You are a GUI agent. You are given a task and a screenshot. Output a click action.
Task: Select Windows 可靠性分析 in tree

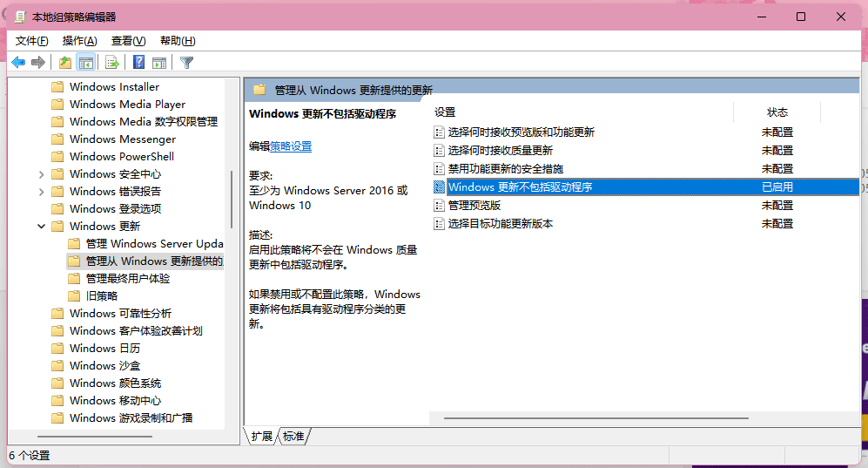121,314
